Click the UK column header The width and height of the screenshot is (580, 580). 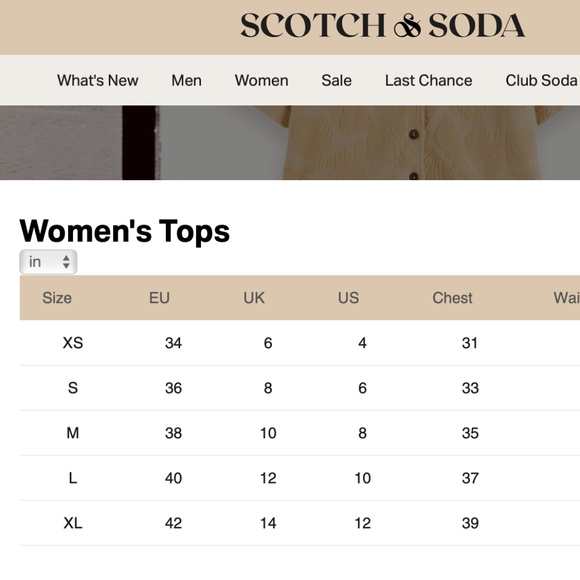pos(254,298)
